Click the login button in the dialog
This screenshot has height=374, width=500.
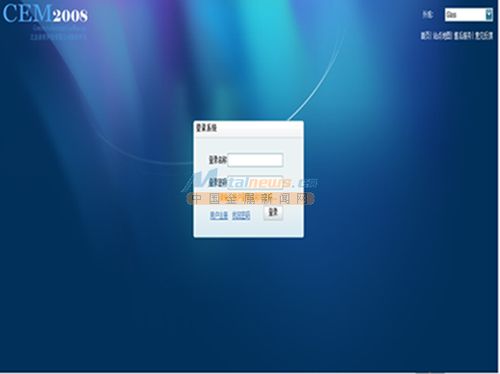point(273,212)
